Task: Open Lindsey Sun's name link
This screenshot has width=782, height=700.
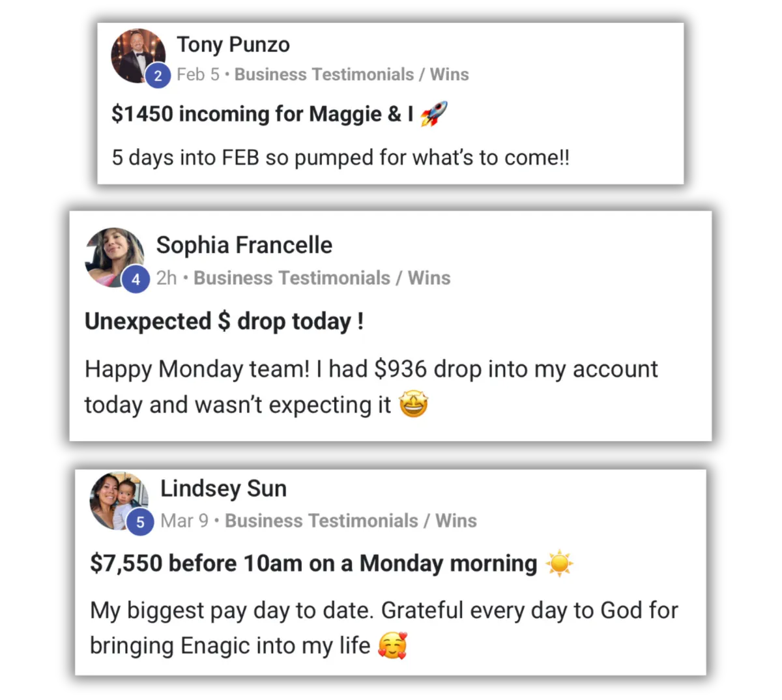Action: [x=224, y=488]
